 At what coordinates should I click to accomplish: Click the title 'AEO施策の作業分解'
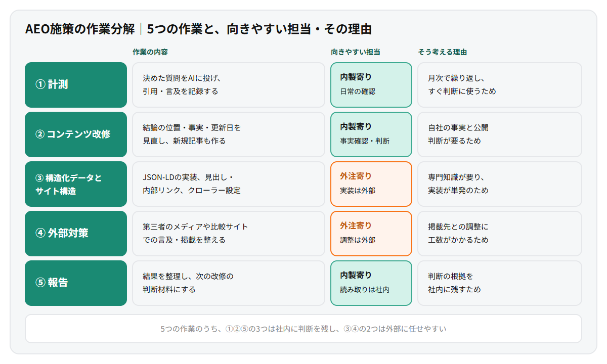[80, 29]
